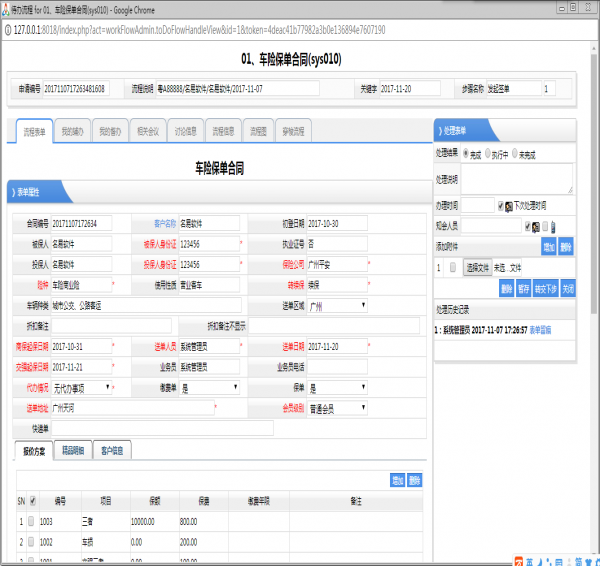Screen dimensions: 600x566
Task: Click the app favicon in the title bar
Action: click(x=5, y=10)
